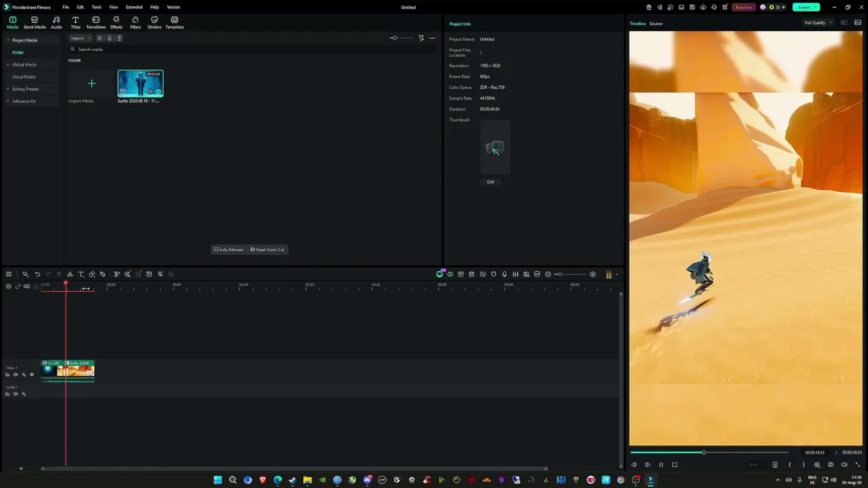This screenshot has height=488, width=868.
Task: Open the voiceover microphone recorder
Action: (505, 274)
